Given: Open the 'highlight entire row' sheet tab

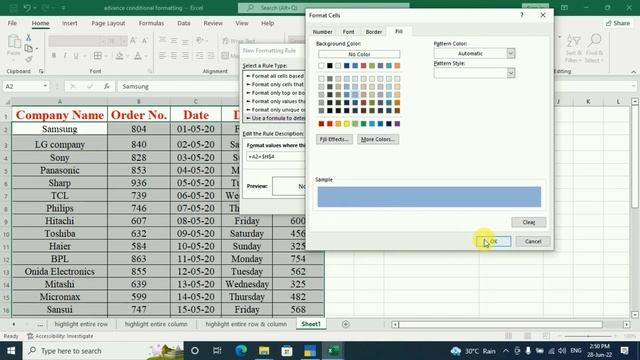Looking at the screenshot, I should 81,324.
